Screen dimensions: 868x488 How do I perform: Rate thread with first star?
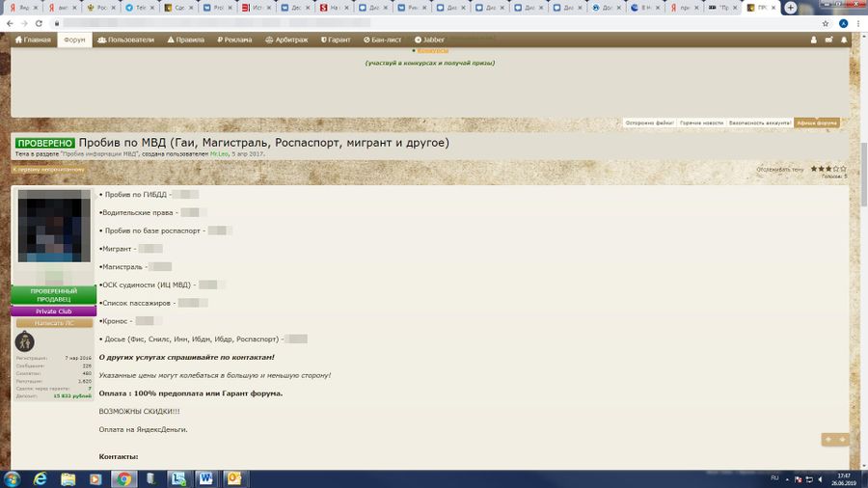pos(814,168)
